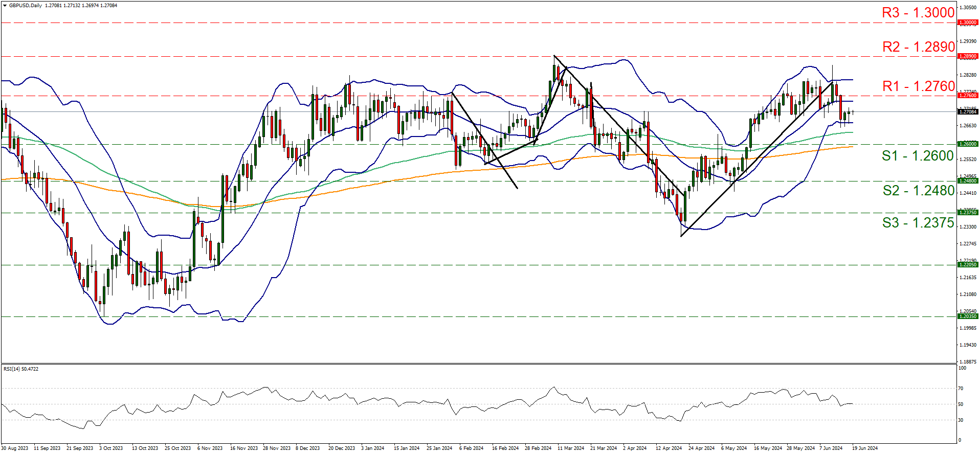Select the R3 - 1.3000 resistance label
980x454 pixels.
(918, 13)
